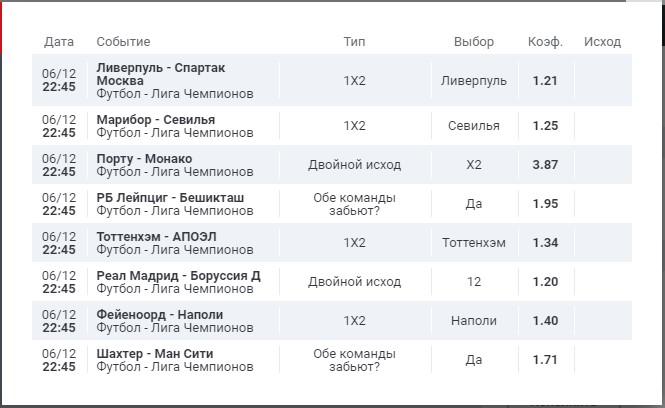665x408 pixels.
Task: Open the Реал Мадрид - Боруссия Д match
Action: click(178, 275)
